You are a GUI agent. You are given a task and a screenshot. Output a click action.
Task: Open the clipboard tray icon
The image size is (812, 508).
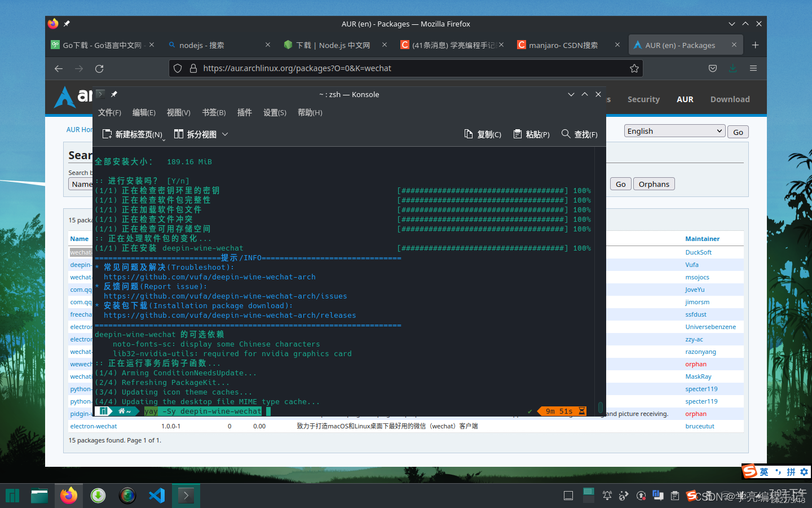tap(675, 496)
